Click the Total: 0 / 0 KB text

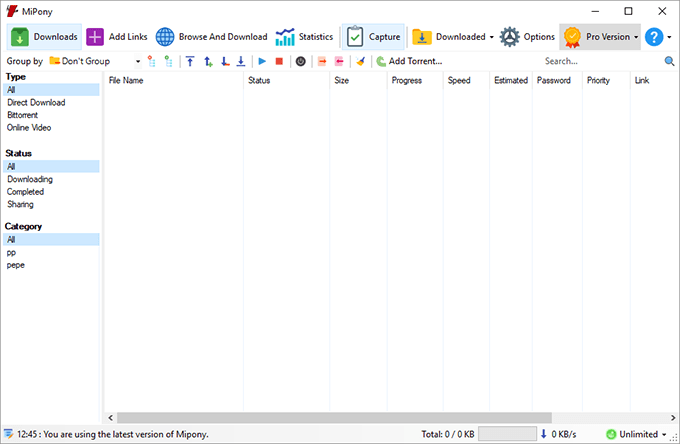tap(448, 434)
